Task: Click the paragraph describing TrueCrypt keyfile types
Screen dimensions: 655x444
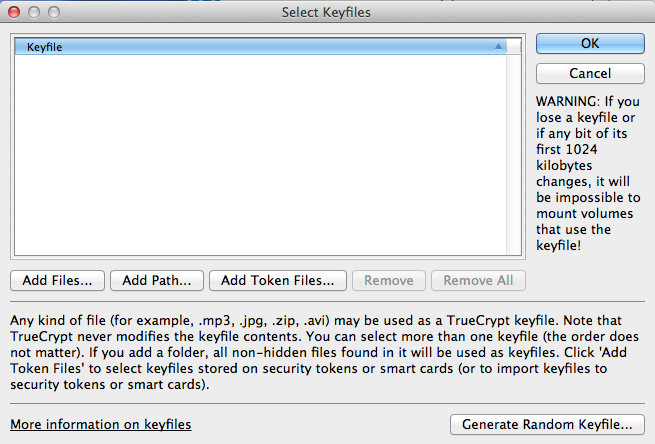Action: pos(320,353)
